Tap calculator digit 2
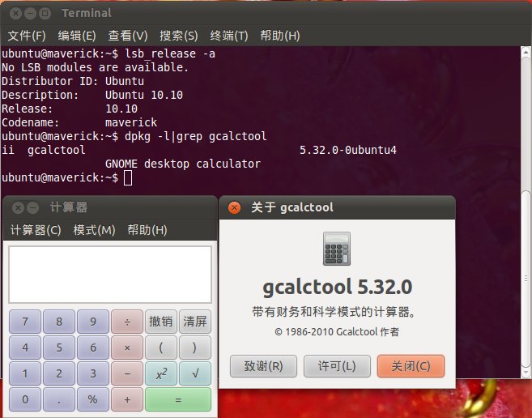The height and width of the screenshot is (418, 532). (59, 373)
